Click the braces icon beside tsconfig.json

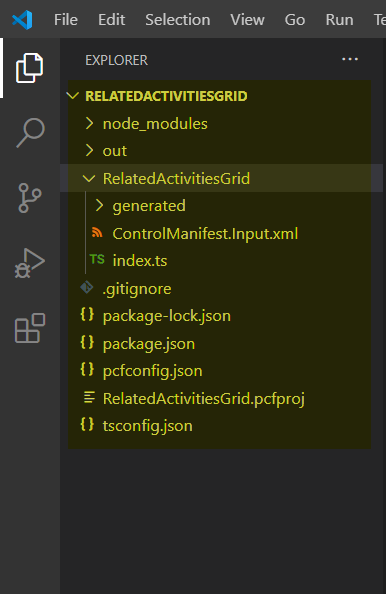tap(87, 424)
